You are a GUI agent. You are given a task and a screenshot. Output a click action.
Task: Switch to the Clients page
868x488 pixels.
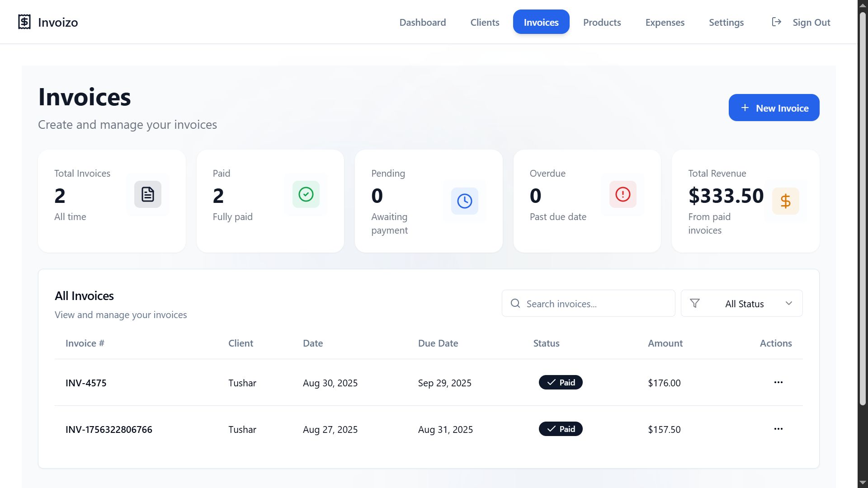click(x=485, y=22)
